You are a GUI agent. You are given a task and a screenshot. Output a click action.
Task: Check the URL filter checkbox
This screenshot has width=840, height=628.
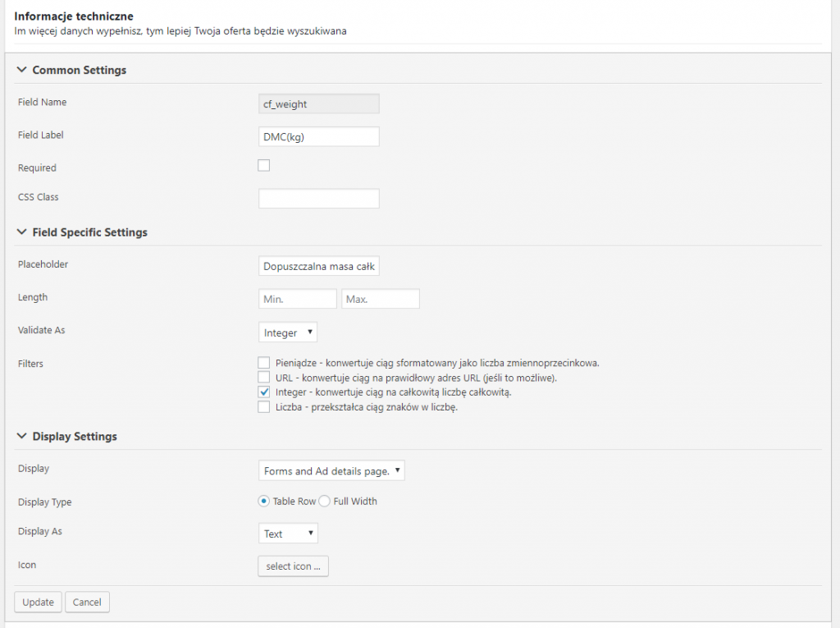263,377
